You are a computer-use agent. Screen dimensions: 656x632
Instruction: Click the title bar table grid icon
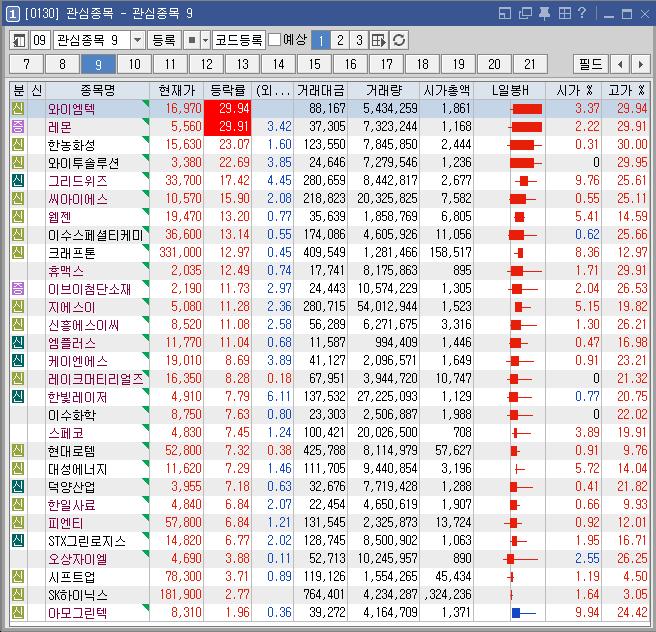564,13
